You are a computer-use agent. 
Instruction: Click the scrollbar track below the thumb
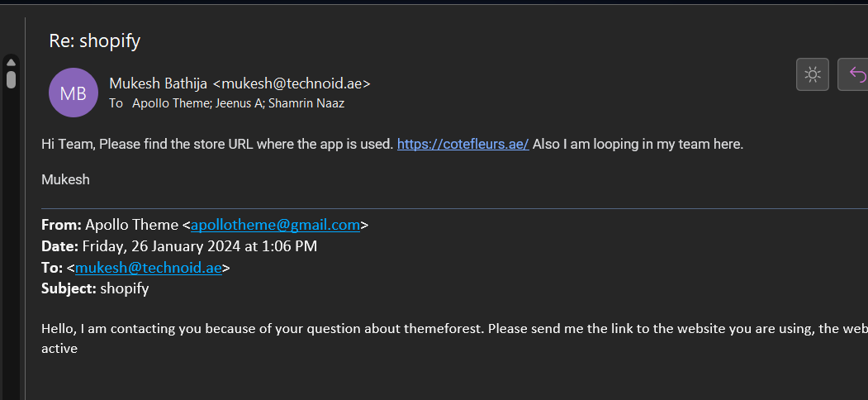point(11,244)
